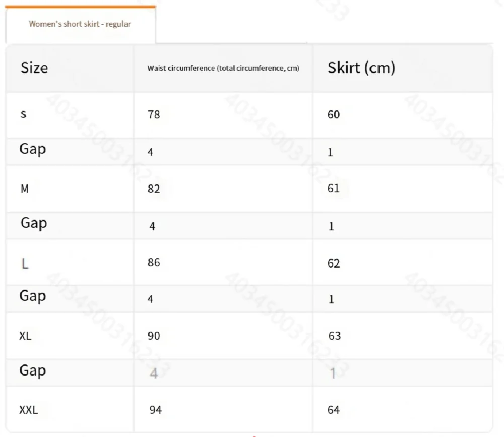Viewport: 504px width, 437px height.
Task: Click waist value 82 in the M row
Action: [154, 189]
